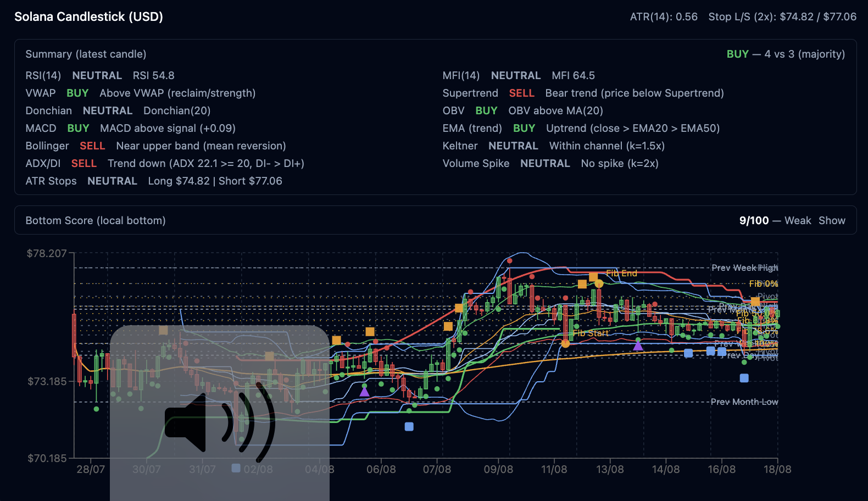Screen dimensions: 868x501
Task: Click the 09/08 date axis label
Action: (x=498, y=469)
